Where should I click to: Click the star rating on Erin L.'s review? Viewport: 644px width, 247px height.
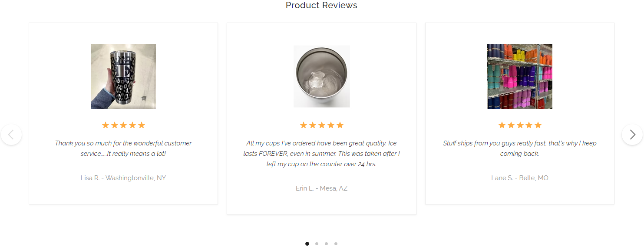pos(322,125)
